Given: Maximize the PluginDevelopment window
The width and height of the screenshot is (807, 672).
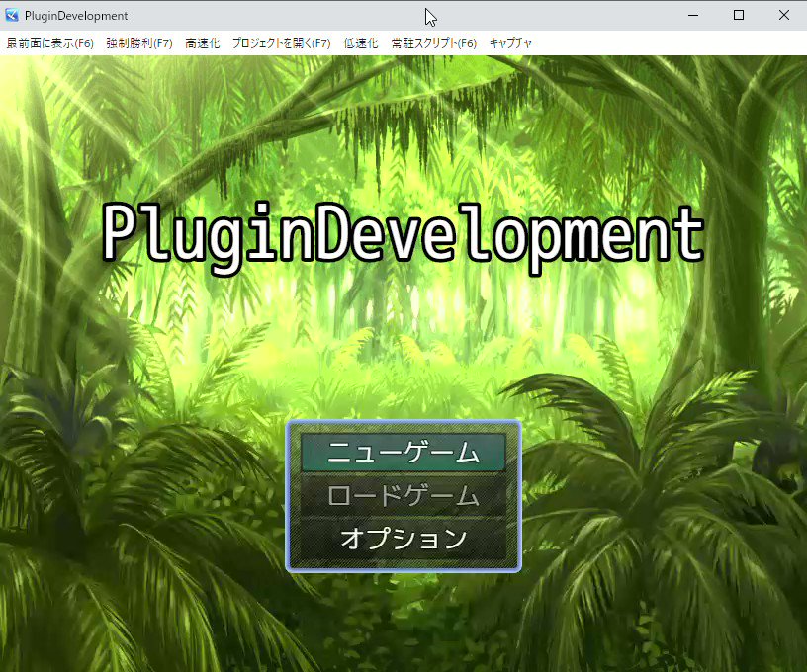Looking at the screenshot, I should 739,16.
